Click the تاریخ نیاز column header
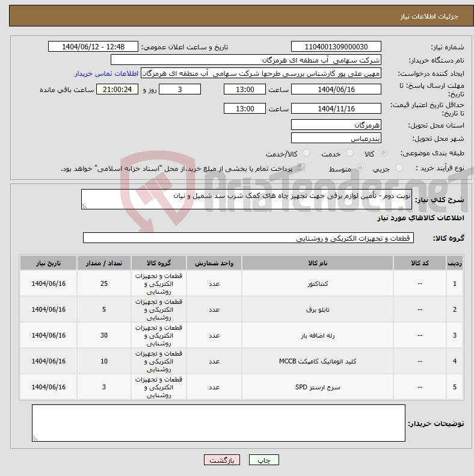Image resolution: width=474 pixels, height=476 pixels. coord(49,263)
